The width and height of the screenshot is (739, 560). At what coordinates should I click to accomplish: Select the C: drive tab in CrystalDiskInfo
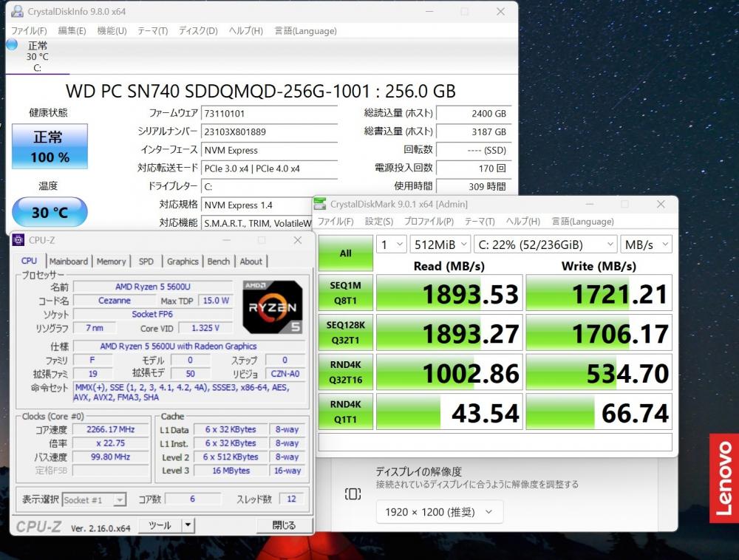(38, 57)
